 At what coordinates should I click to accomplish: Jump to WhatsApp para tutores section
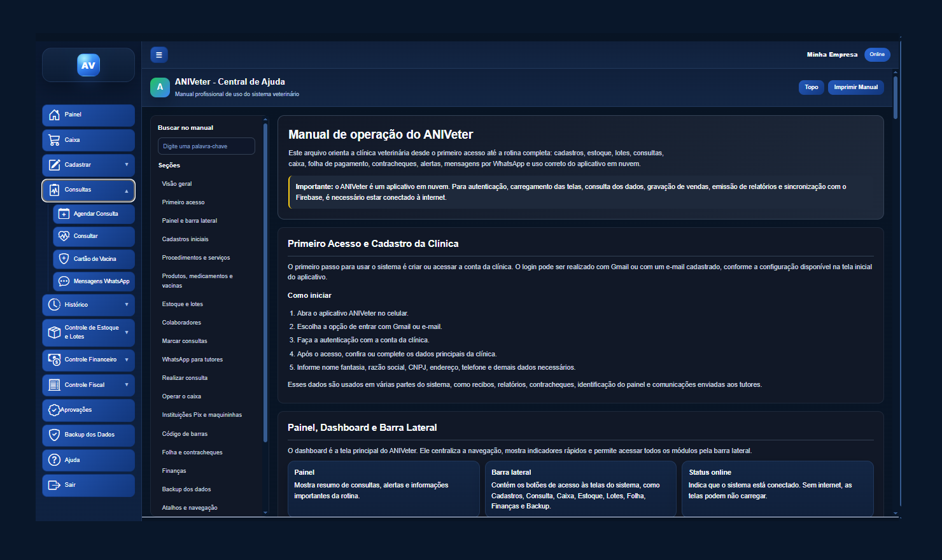(192, 360)
